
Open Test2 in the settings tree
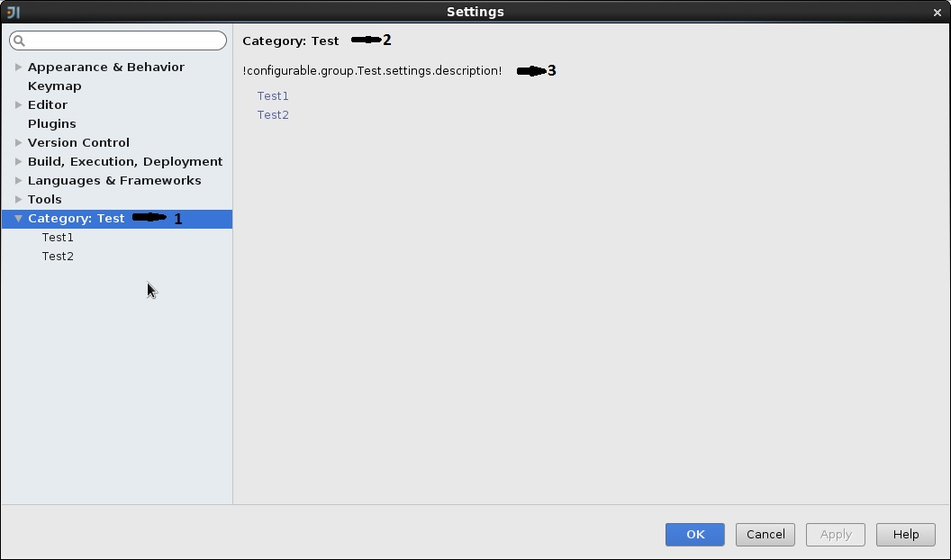point(58,257)
